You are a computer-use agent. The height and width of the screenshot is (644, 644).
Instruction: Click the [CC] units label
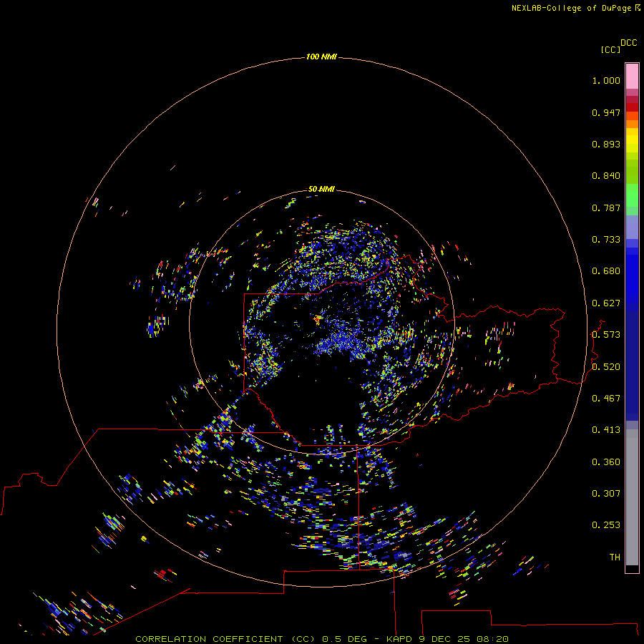coord(610,49)
